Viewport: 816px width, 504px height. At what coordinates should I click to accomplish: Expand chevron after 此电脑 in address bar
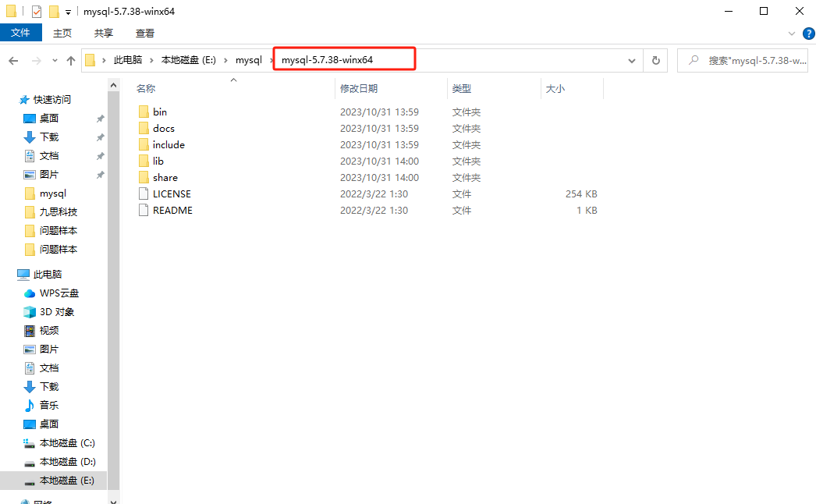tap(151, 60)
